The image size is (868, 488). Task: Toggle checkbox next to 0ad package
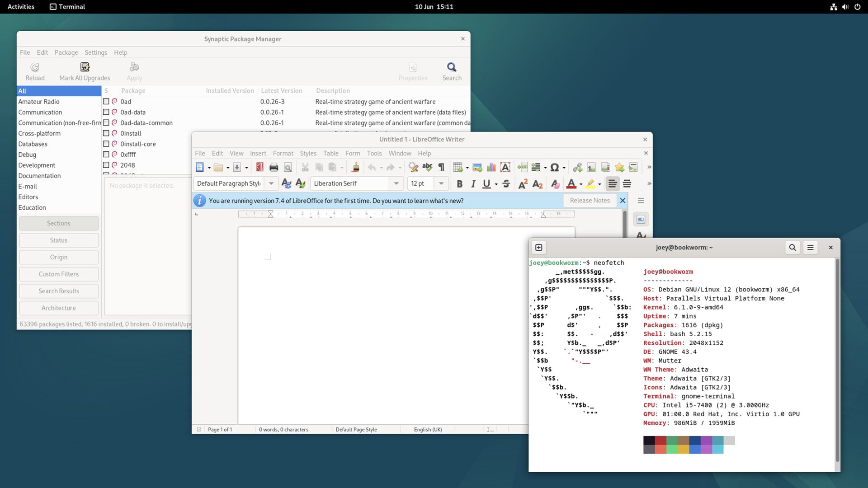105,101
